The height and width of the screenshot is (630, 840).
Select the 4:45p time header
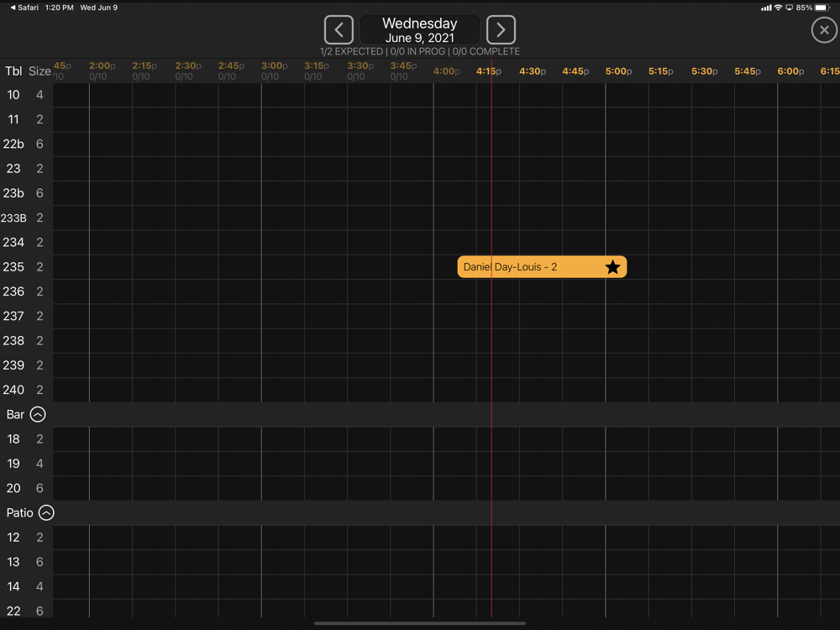tap(575, 71)
